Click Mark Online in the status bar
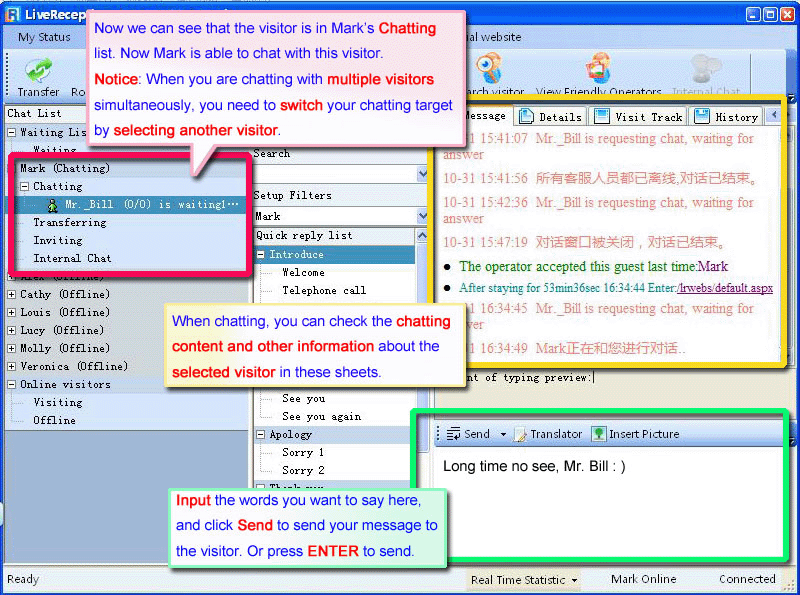The width and height of the screenshot is (800, 595). pos(643,579)
